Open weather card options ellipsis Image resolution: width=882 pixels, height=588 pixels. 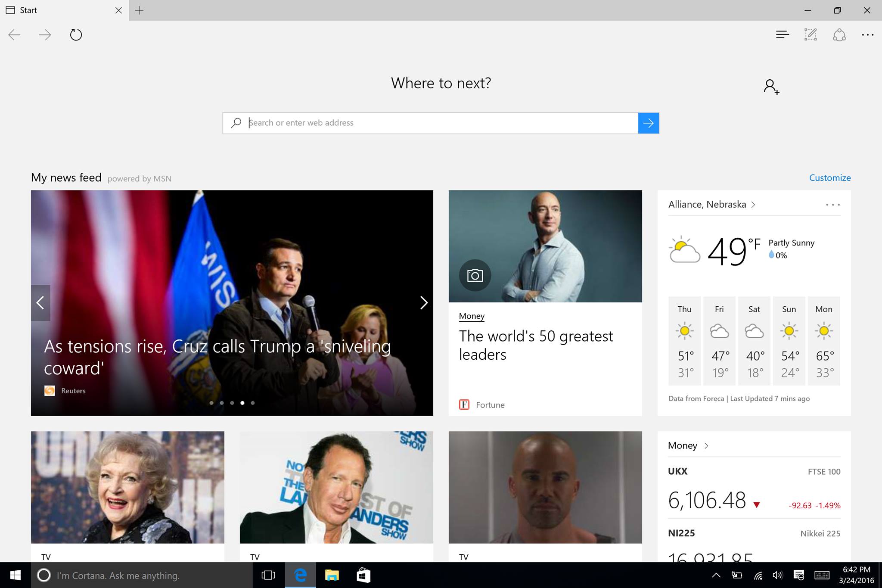[833, 205]
